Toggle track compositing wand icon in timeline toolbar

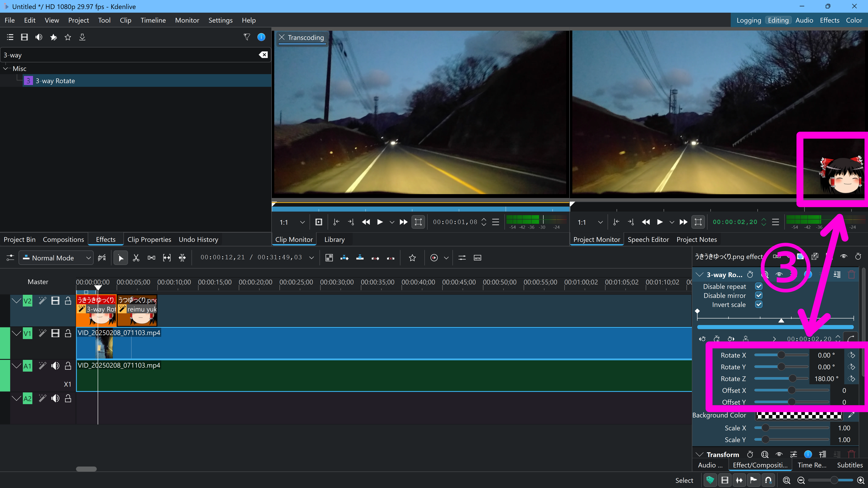[x=102, y=258]
